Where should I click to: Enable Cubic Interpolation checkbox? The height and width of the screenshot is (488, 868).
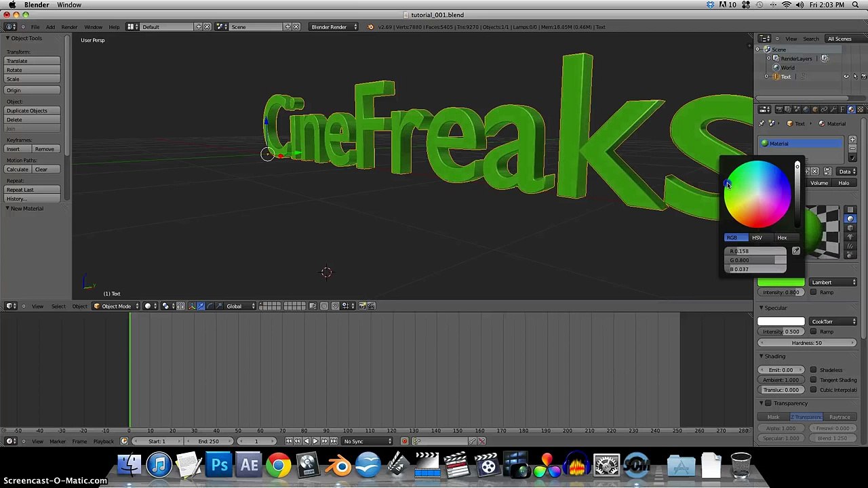click(813, 390)
